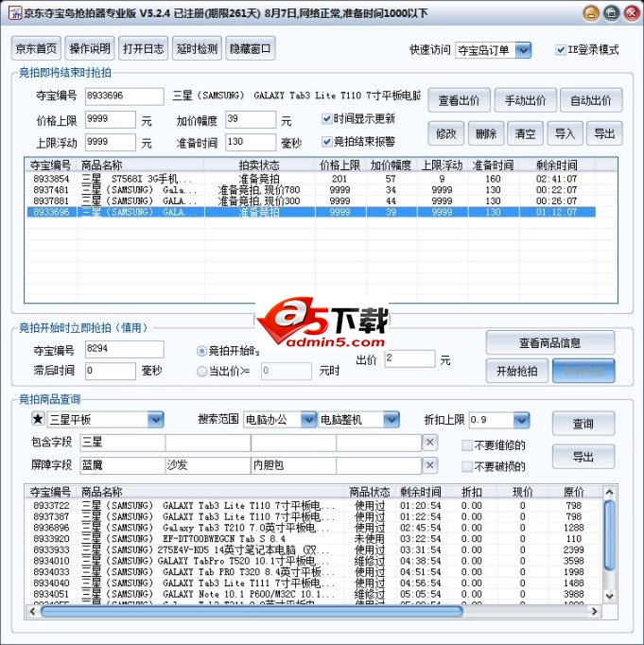Click results horizontal scrollbar thumb
Image resolution: width=644 pixels, height=645 pixels.
pyautogui.click(x=252, y=611)
